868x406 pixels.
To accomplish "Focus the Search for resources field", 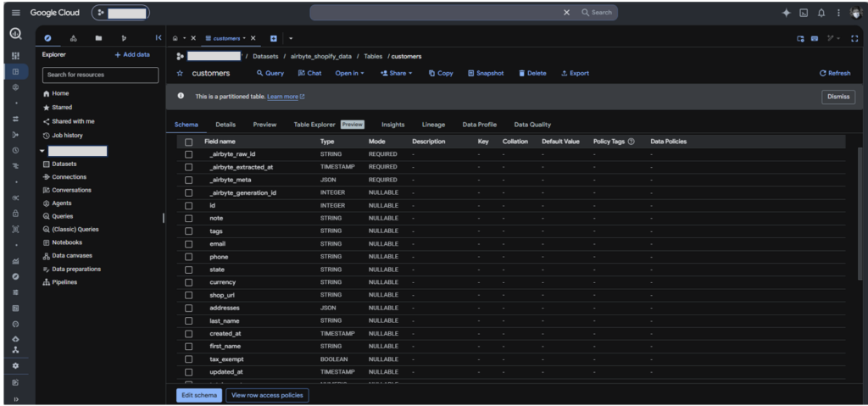I will pyautogui.click(x=100, y=75).
